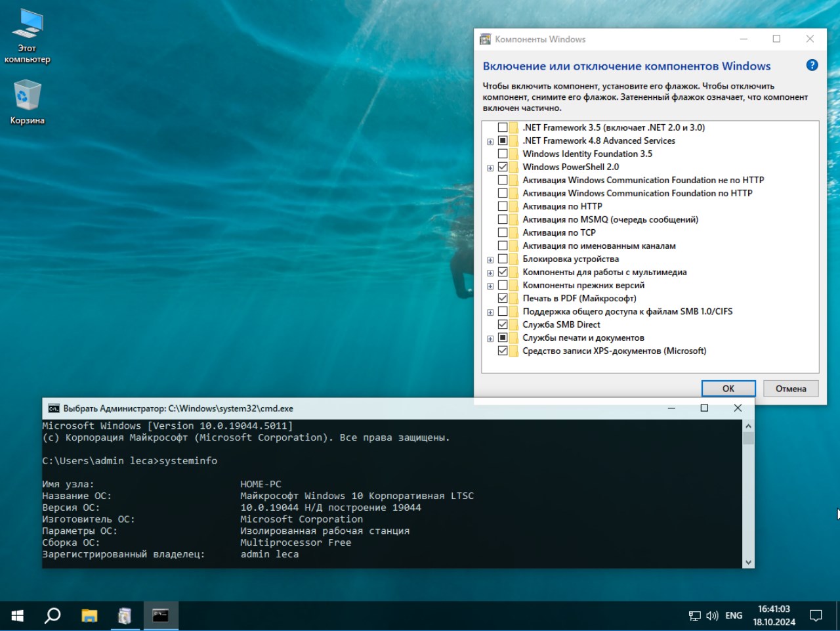Open the Этот компьютер desktop icon
The width and height of the screenshot is (840, 631).
click(27, 36)
